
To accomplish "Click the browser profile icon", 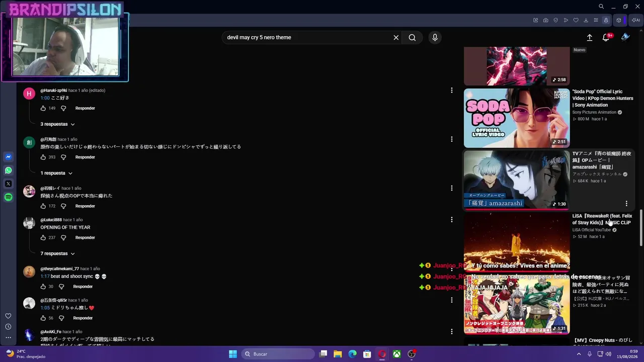I will [x=606, y=20].
